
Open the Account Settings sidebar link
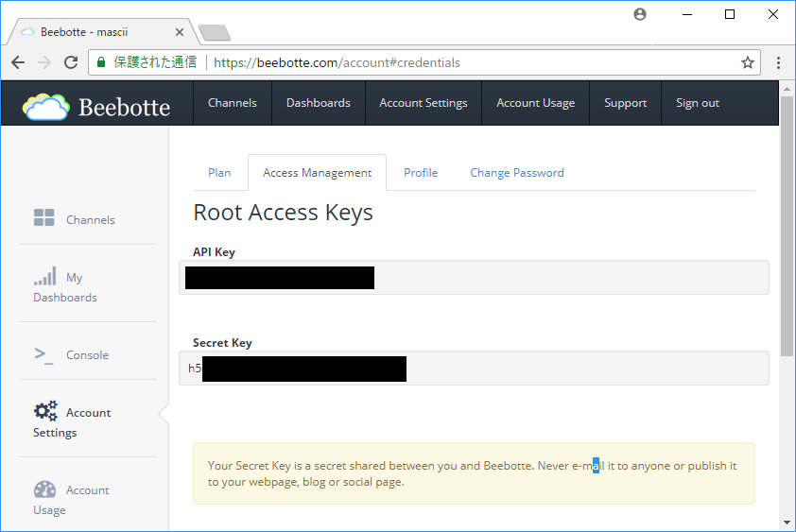[72, 421]
